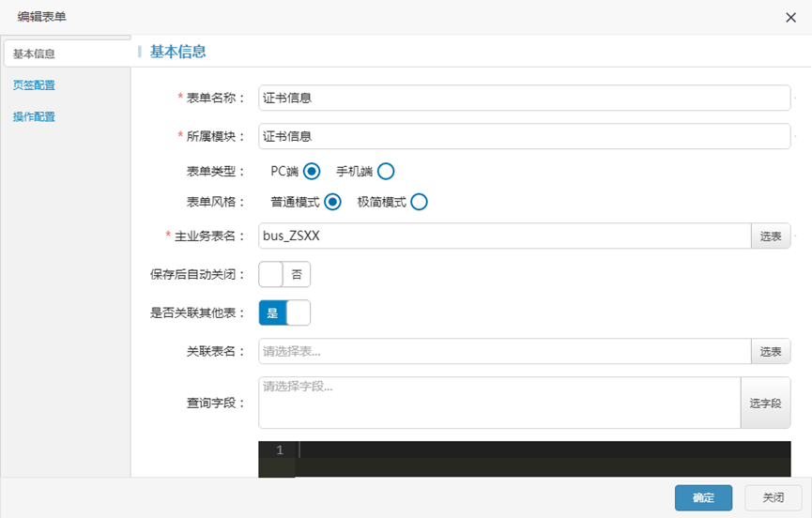
Task: Choose 极简模式 form style radio
Action: click(419, 202)
